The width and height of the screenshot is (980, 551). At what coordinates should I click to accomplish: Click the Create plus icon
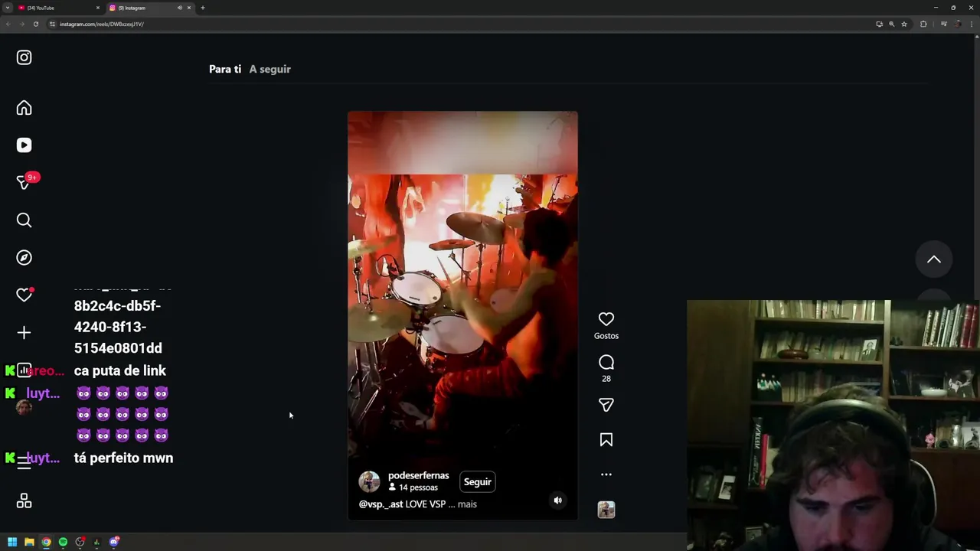[x=24, y=333]
